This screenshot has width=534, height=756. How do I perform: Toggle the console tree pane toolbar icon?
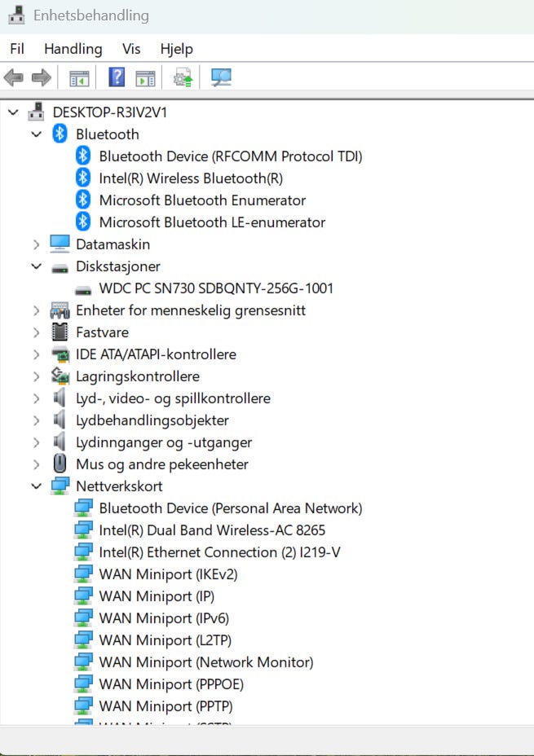coord(79,77)
